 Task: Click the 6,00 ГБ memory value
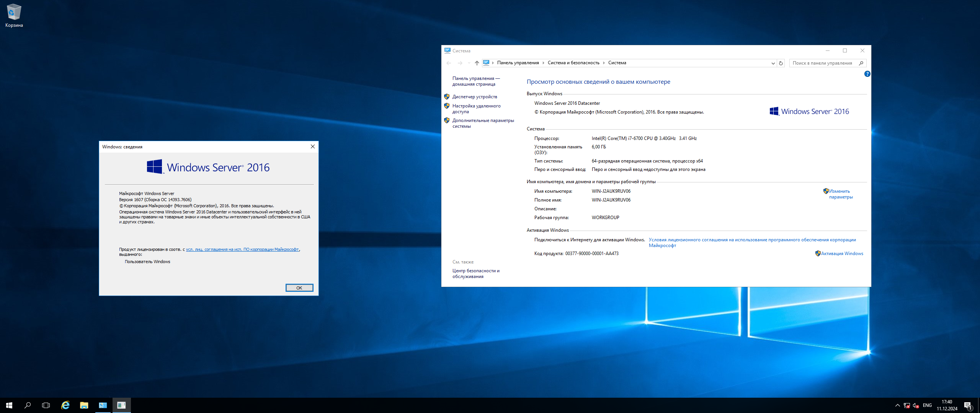coord(599,147)
